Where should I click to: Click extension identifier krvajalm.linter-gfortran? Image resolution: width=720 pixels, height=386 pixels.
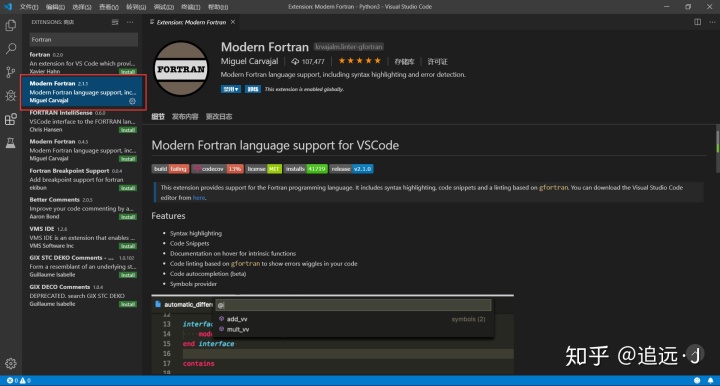tap(349, 47)
